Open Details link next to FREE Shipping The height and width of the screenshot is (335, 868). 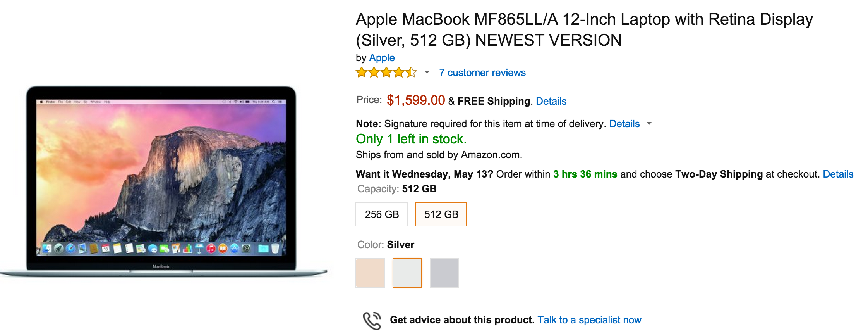tap(551, 101)
